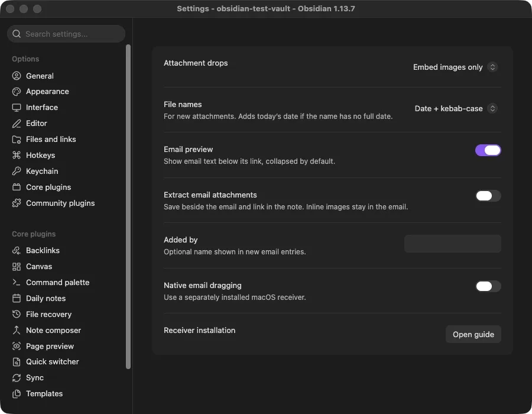Open Editor settings label
Screen dimensions: 532x414
[x=36, y=124]
